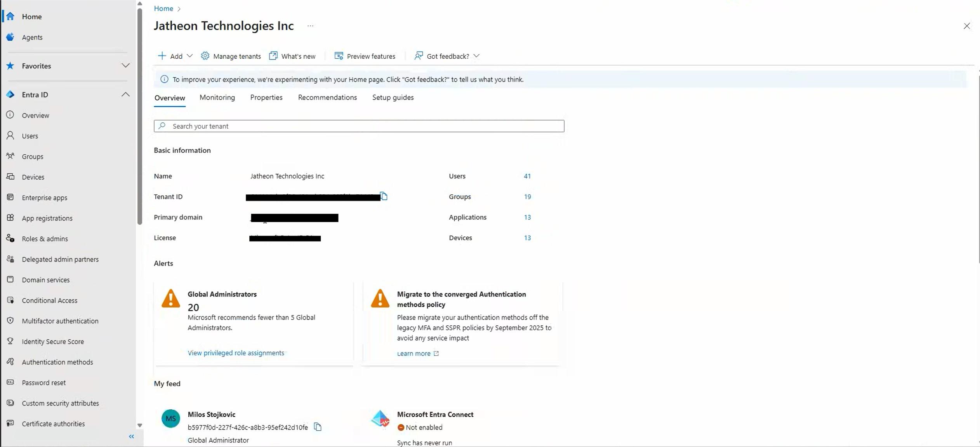Open the Learn more link
Image resolution: width=980 pixels, height=447 pixels.
[418, 353]
